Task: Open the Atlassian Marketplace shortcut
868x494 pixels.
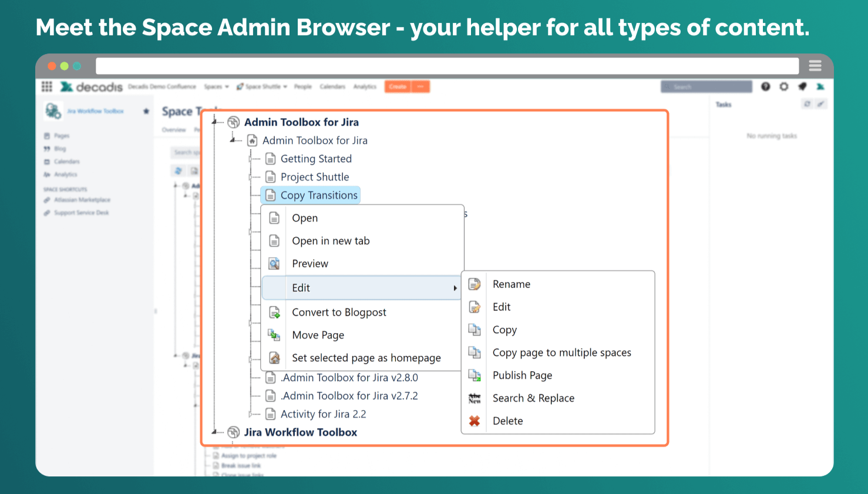Action: [82, 200]
